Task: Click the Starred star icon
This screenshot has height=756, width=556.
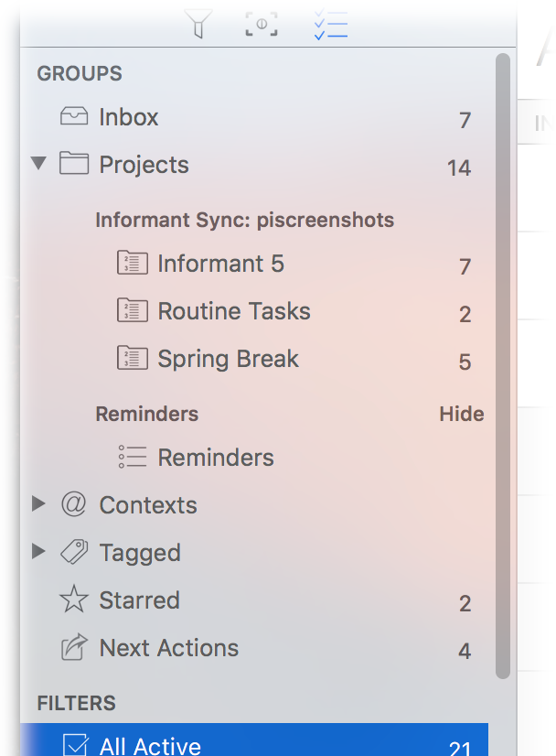Action: coord(73,600)
